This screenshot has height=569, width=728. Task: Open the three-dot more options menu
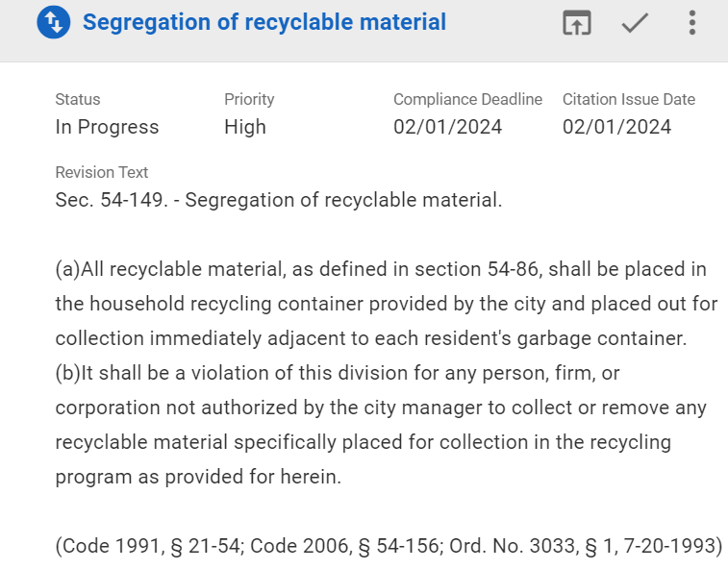[692, 23]
